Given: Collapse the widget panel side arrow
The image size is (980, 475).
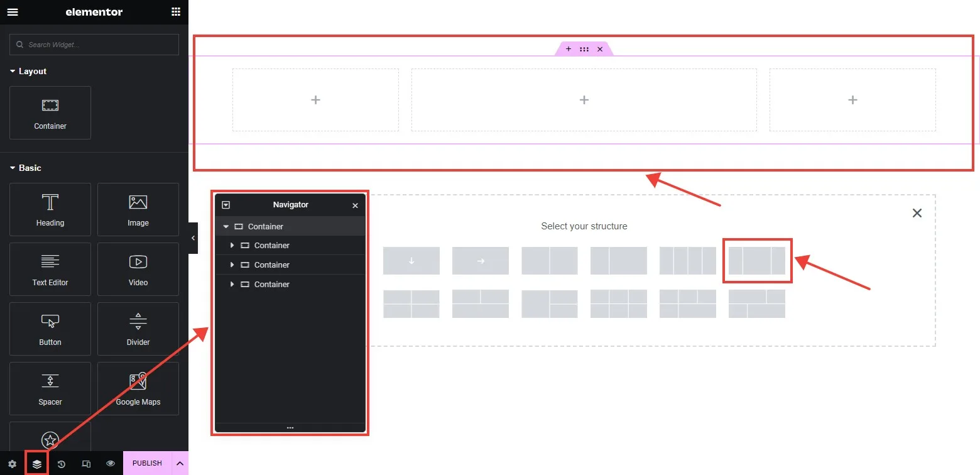Looking at the screenshot, I should coord(193,238).
